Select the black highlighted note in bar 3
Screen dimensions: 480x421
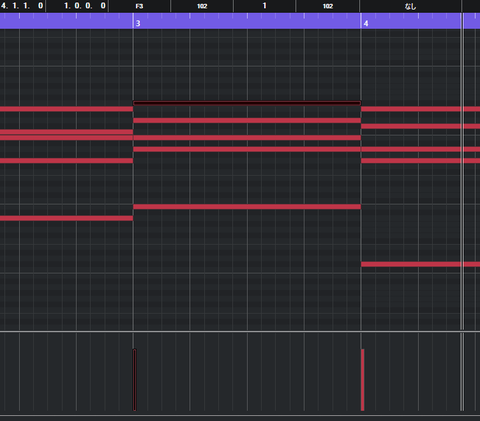[x=247, y=103]
